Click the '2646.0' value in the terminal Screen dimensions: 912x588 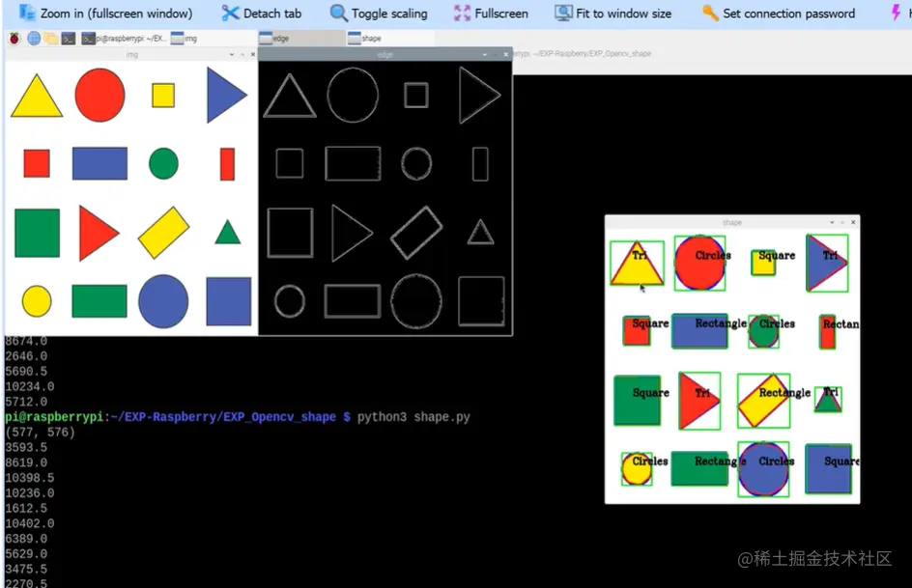pos(26,355)
